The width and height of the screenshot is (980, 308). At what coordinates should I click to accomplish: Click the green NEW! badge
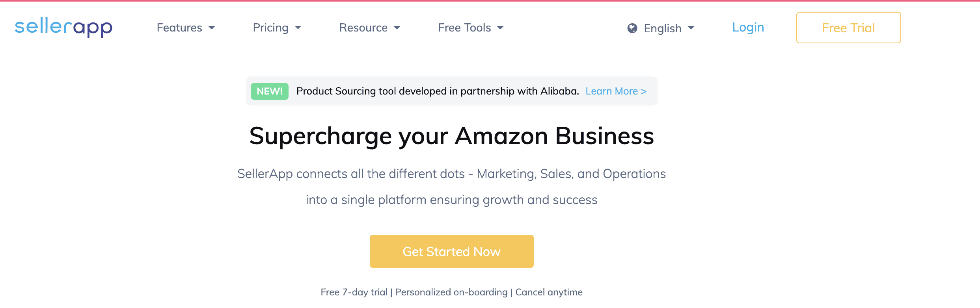click(x=270, y=91)
